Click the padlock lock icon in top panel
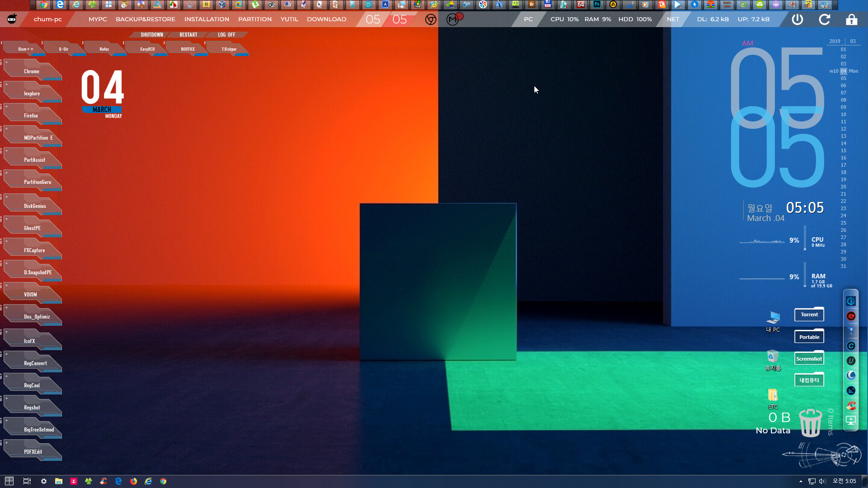The width and height of the screenshot is (868, 488). [851, 19]
